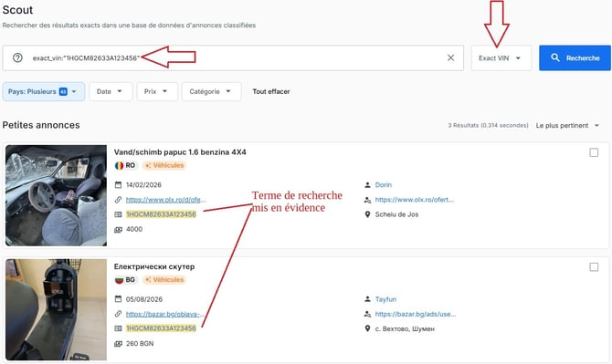Open the https://bazar.bg/ads/use... seller link

(416, 314)
